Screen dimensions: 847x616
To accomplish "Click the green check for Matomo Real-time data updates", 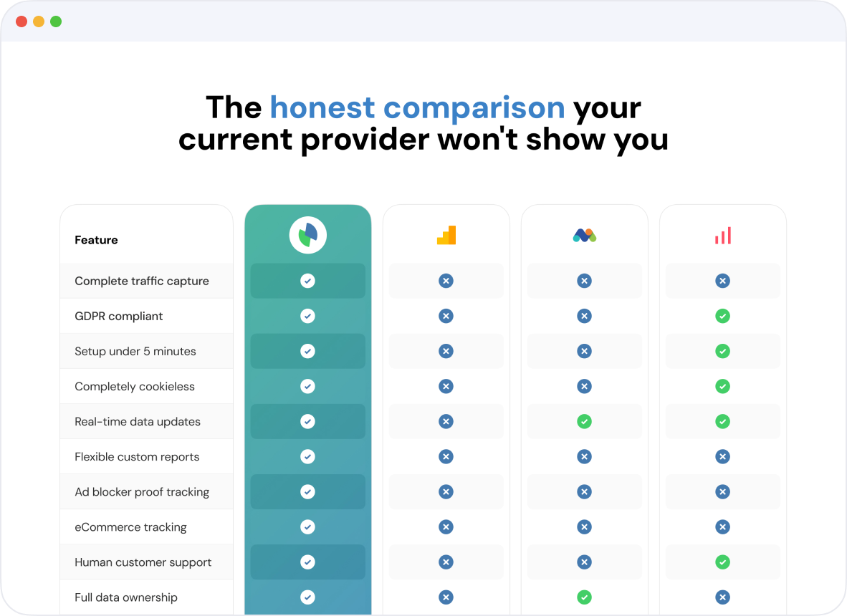I will point(585,422).
